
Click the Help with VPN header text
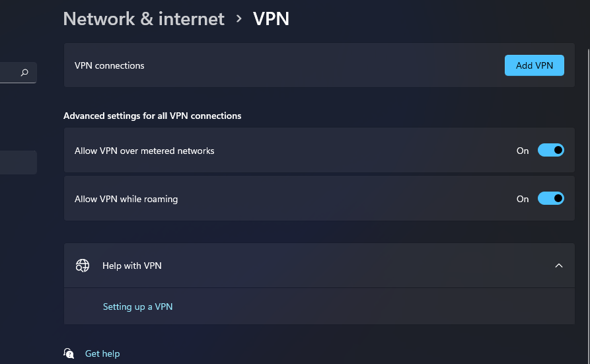pos(132,266)
